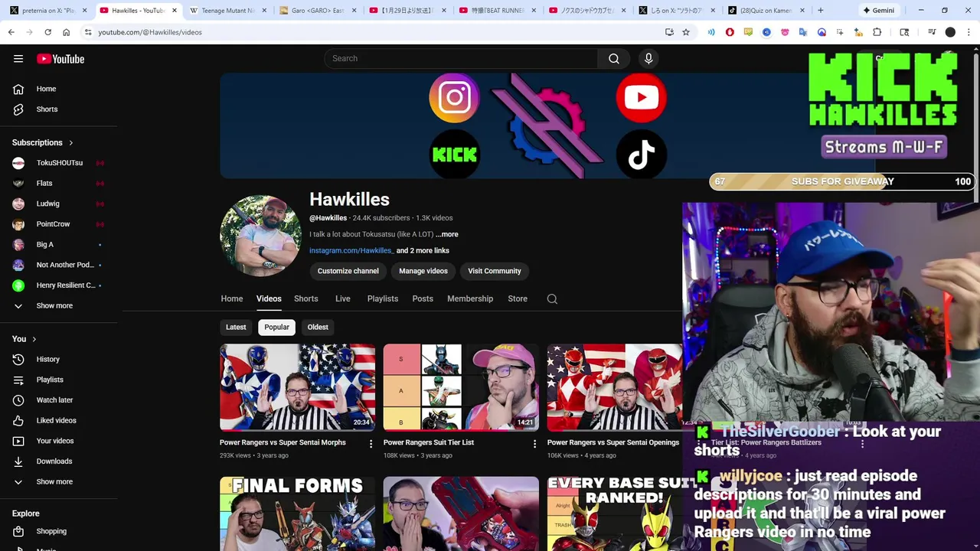Open the browser profile avatar

coord(950,32)
